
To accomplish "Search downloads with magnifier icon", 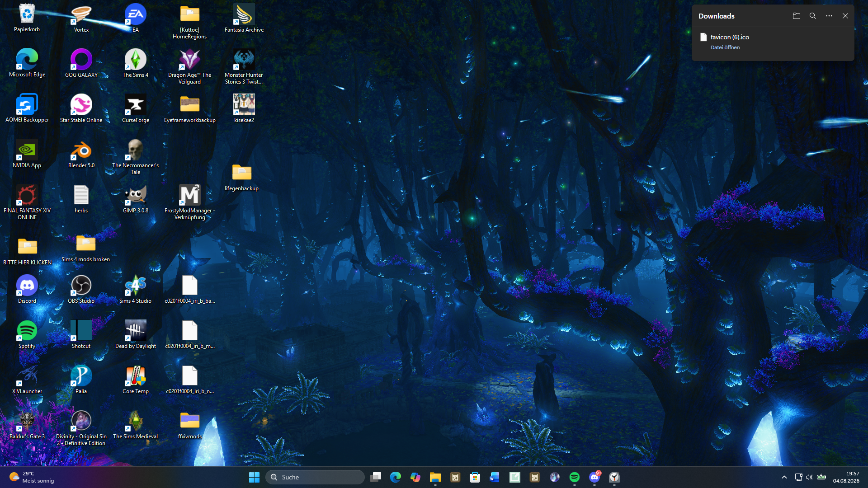I will click(x=813, y=16).
